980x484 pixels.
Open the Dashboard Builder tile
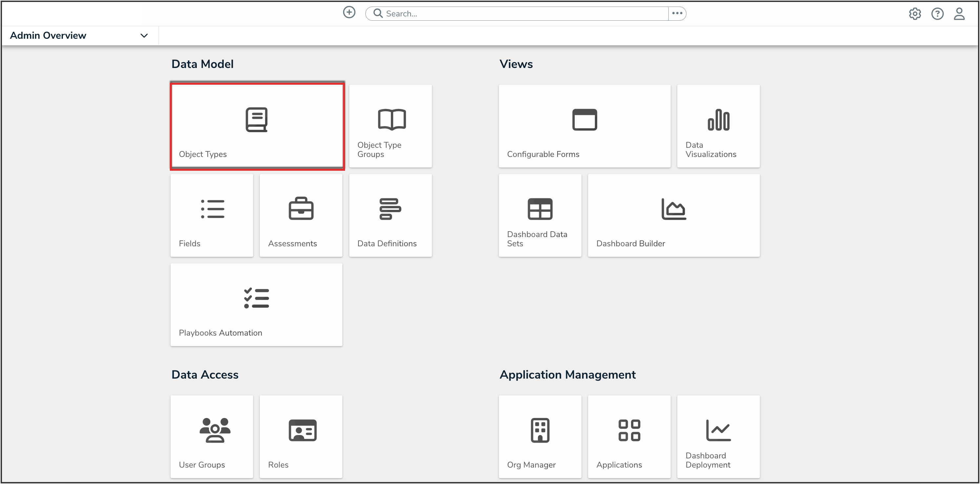pyautogui.click(x=673, y=215)
